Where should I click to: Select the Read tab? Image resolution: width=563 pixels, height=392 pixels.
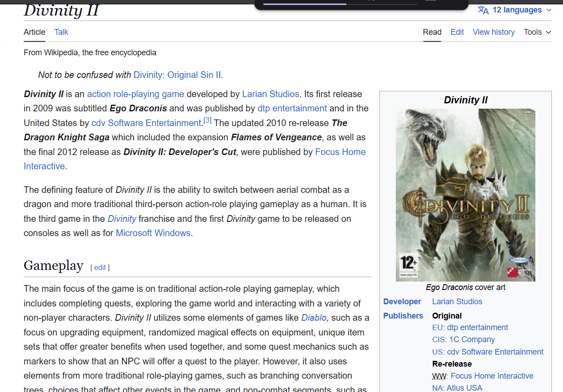pos(432,32)
